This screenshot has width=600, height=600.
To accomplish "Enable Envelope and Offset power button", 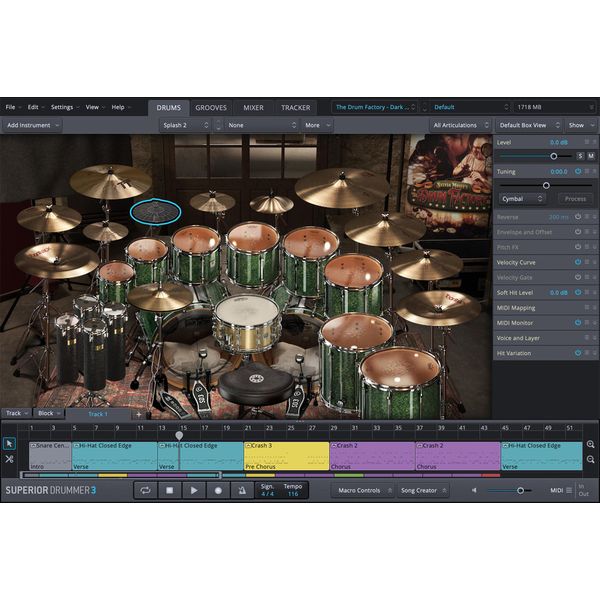I will pos(578,232).
